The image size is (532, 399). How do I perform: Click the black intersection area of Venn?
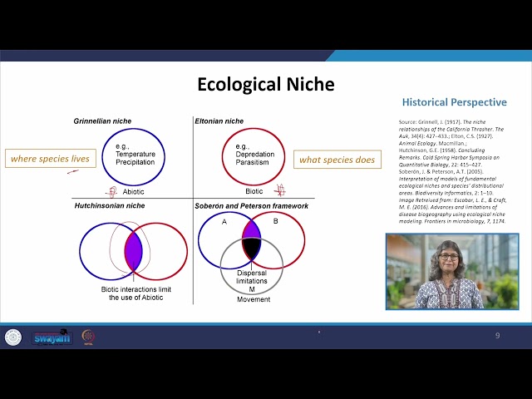[251, 249]
